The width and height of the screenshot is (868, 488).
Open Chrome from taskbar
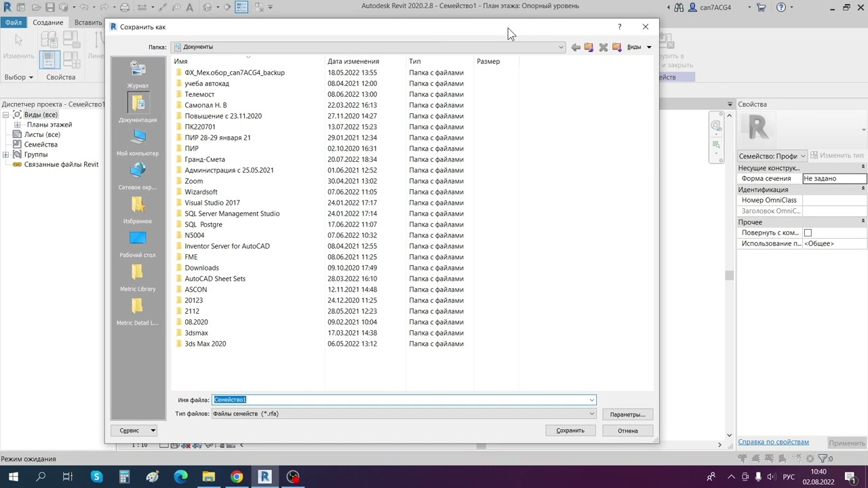tap(236, 476)
